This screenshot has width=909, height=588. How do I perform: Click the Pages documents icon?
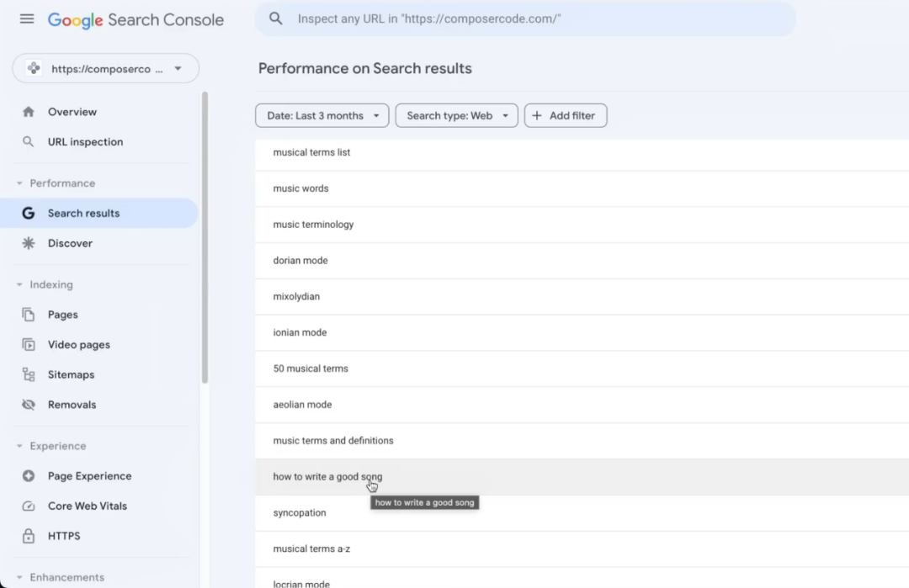point(29,315)
